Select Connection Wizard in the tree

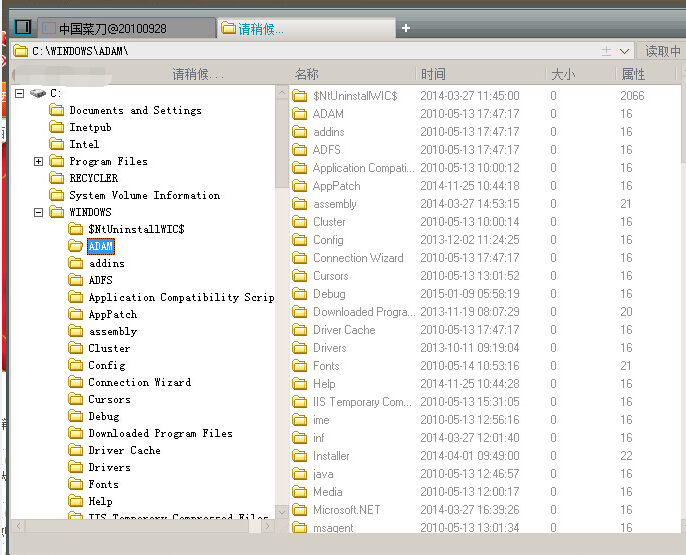click(x=140, y=382)
